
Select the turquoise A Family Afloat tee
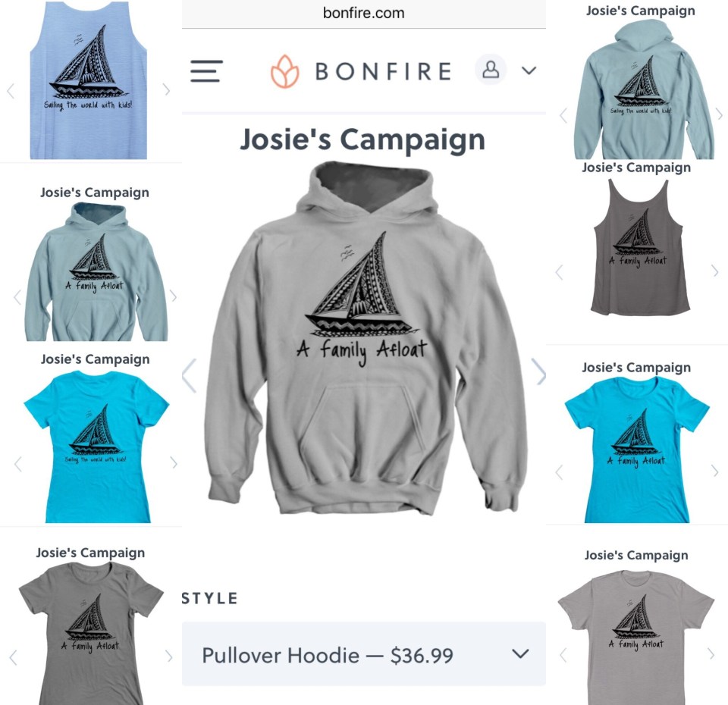[636, 450]
